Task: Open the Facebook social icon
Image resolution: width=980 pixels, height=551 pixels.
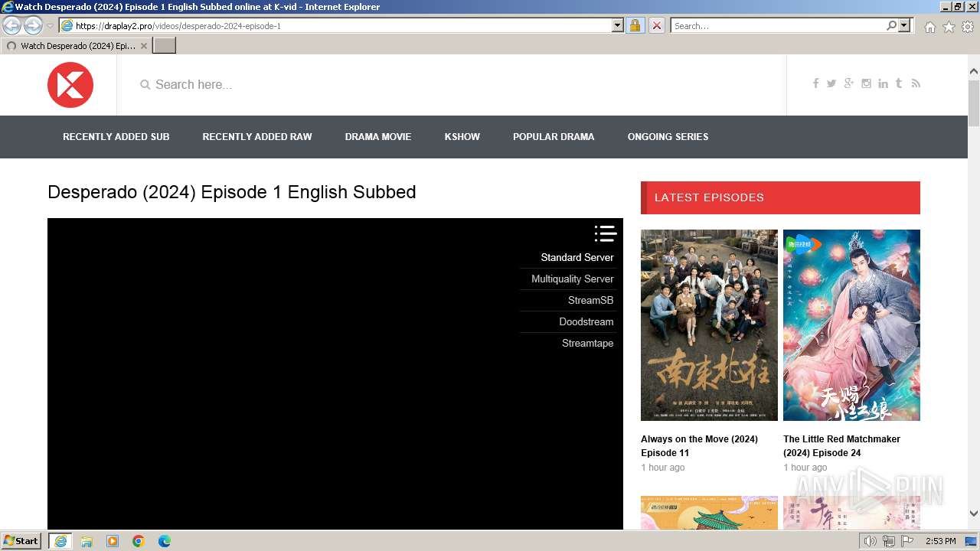Action: 815,83
